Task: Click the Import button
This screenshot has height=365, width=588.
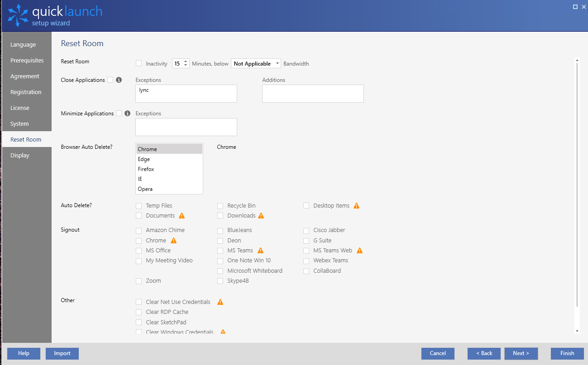Action: pos(62,353)
